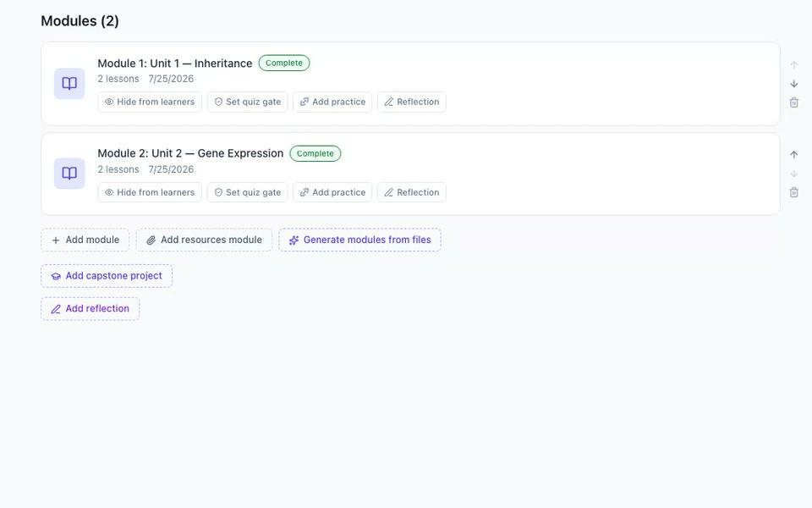This screenshot has height=508, width=812.
Task: Move Module 1 up arrow
Action: [x=794, y=65]
